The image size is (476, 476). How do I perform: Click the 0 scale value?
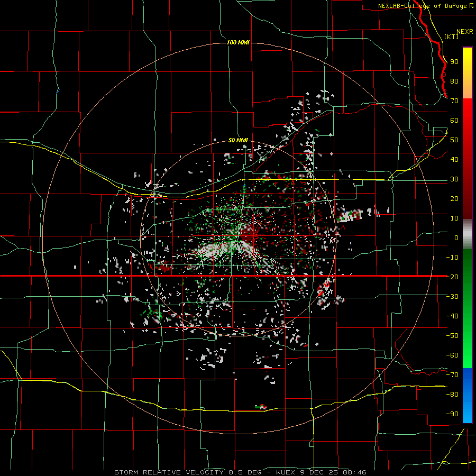click(x=456, y=237)
